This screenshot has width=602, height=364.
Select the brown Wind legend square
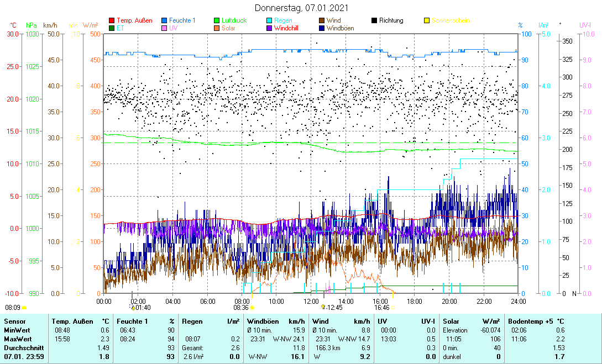coord(322,20)
